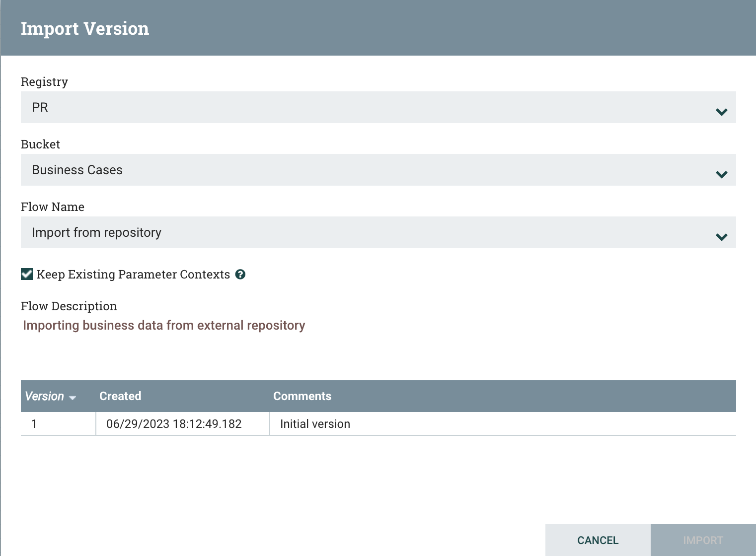This screenshot has height=556, width=756.
Task: Click the Comments column header
Action: 302,396
